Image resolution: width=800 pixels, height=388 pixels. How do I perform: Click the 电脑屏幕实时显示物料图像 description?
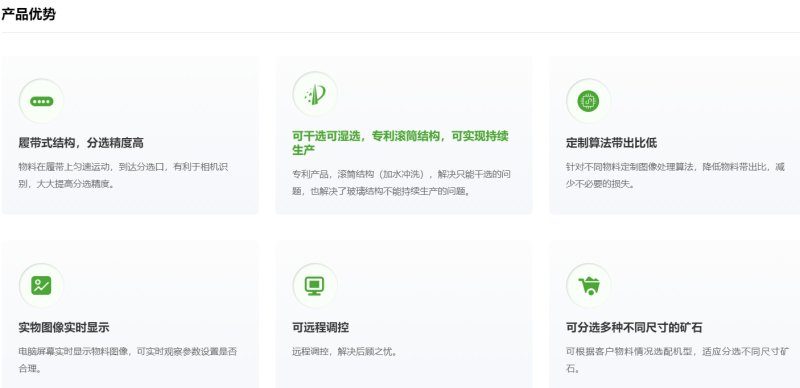click(x=128, y=359)
